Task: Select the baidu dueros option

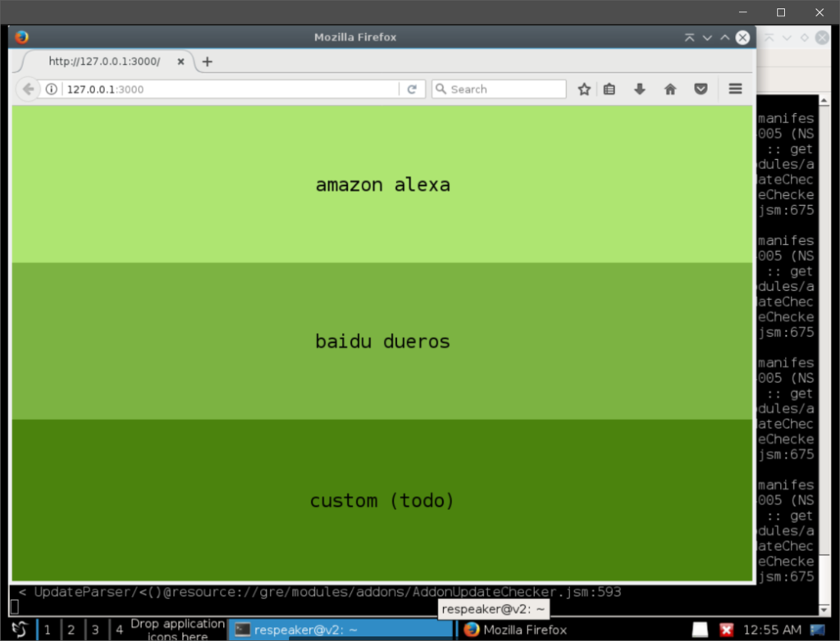Action: click(x=382, y=341)
